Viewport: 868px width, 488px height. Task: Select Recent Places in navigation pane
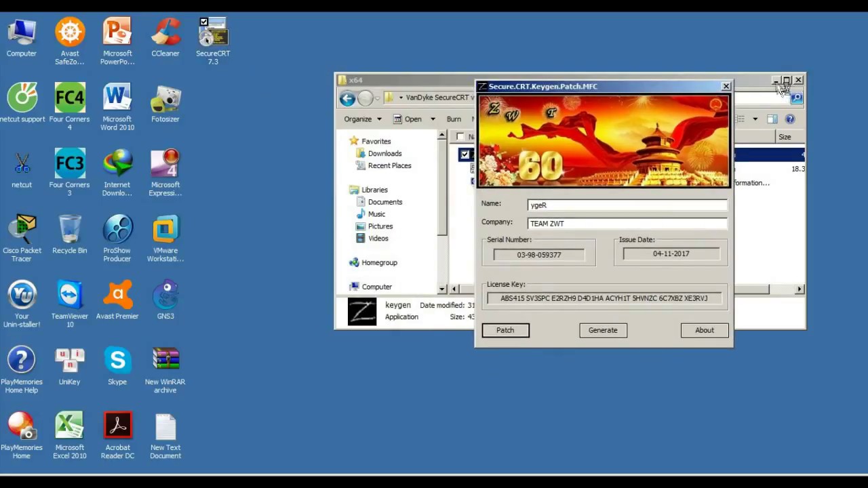tap(383, 165)
